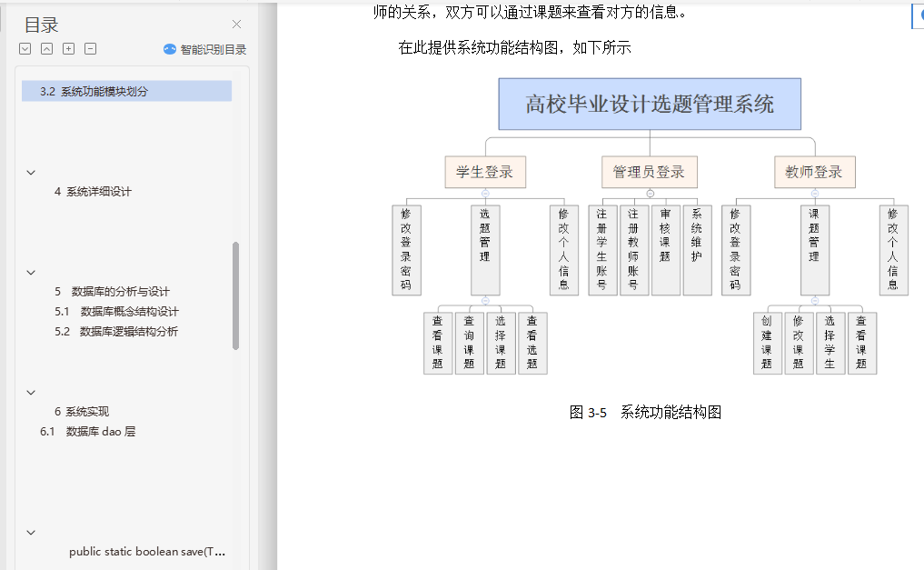This screenshot has height=570, width=924.
Task: Click the expand-all down-arrow icon under 目录
Action: point(25,49)
